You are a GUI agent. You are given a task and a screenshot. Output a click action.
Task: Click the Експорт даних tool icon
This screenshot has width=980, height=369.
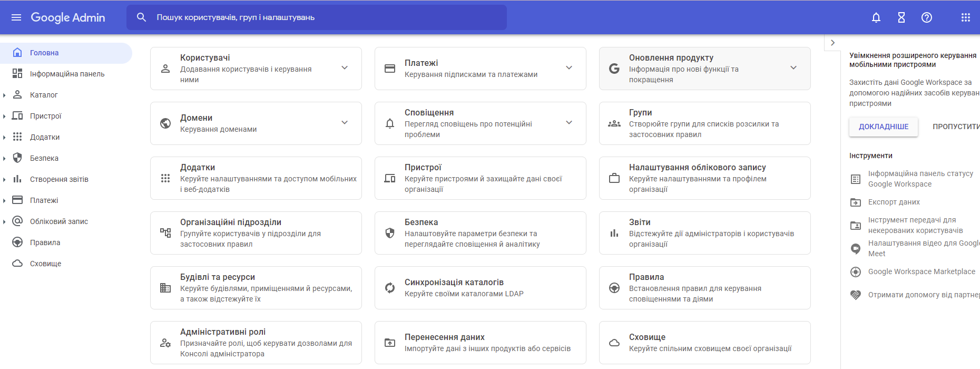point(856,202)
